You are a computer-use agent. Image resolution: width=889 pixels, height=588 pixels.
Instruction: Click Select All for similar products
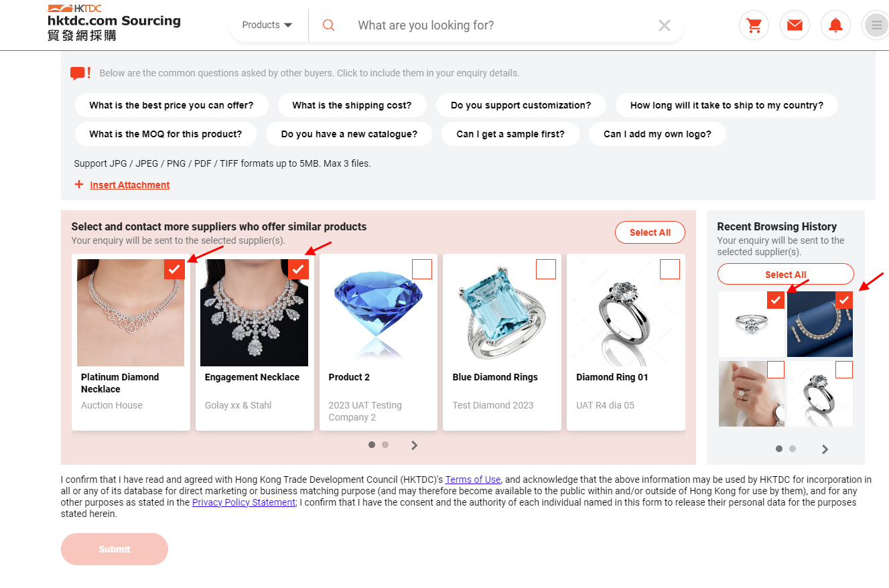(x=650, y=232)
